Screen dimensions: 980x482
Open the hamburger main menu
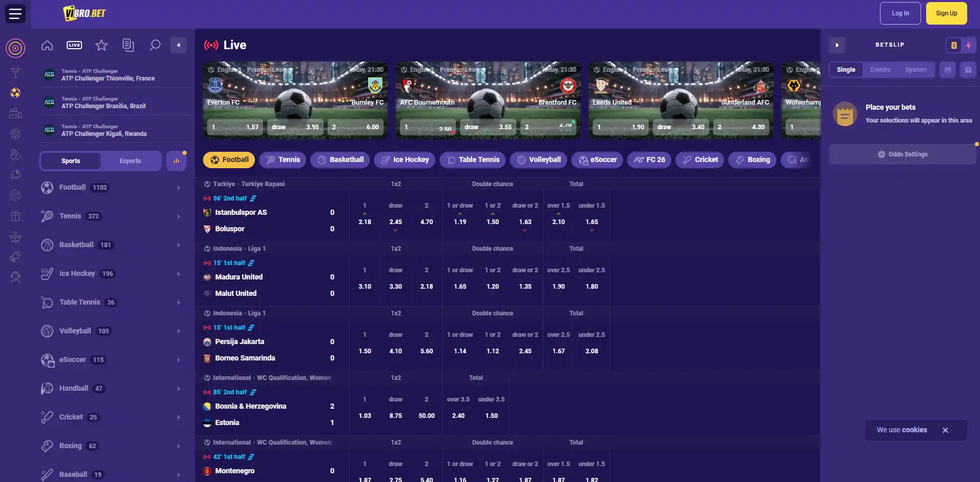coord(15,13)
